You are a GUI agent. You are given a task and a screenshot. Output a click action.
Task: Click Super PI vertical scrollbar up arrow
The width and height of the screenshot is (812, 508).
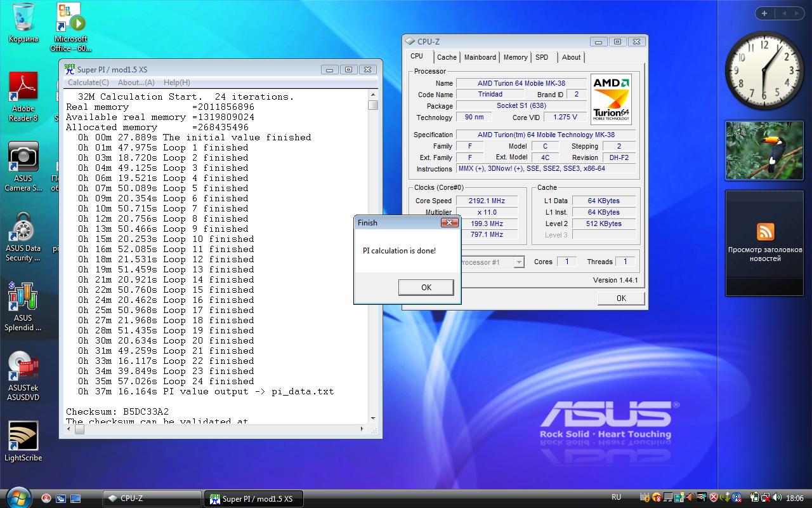372,95
